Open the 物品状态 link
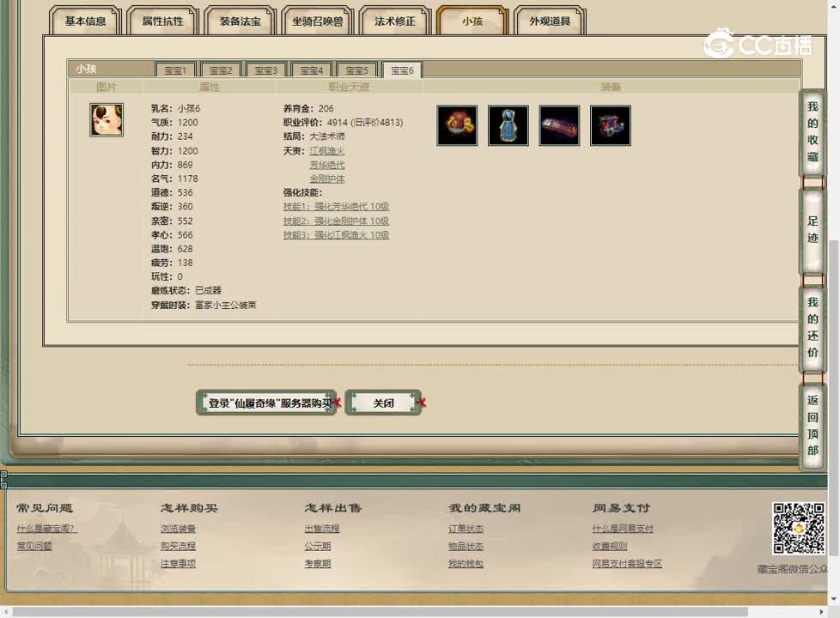This screenshot has width=840, height=618. pyautogui.click(x=466, y=546)
